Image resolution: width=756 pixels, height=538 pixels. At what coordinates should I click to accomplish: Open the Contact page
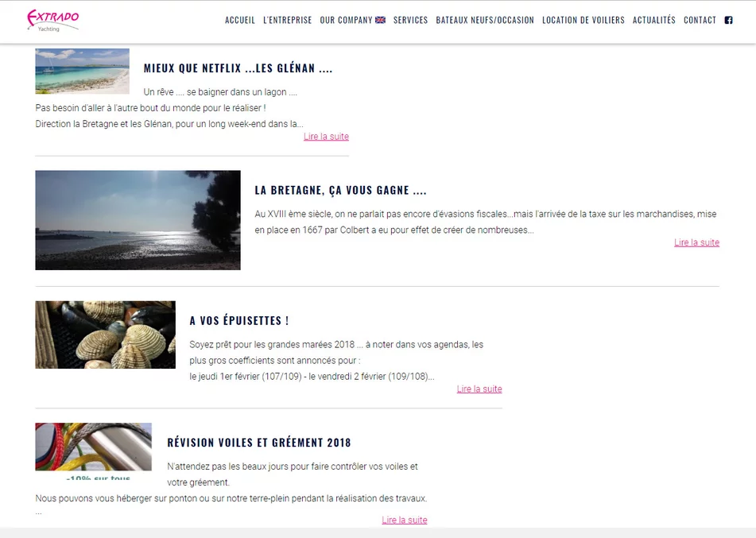[x=700, y=20]
